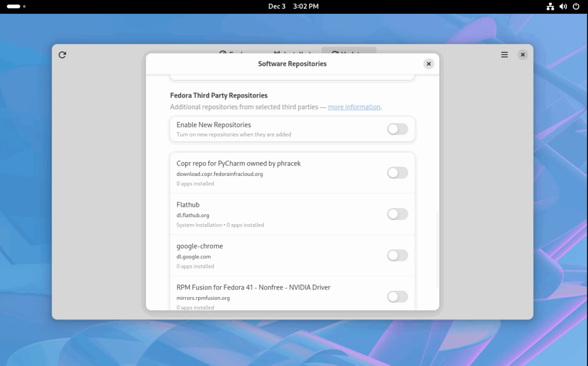588x366 pixels.
Task: Open the hamburger menu in the Software window
Action: click(x=504, y=55)
